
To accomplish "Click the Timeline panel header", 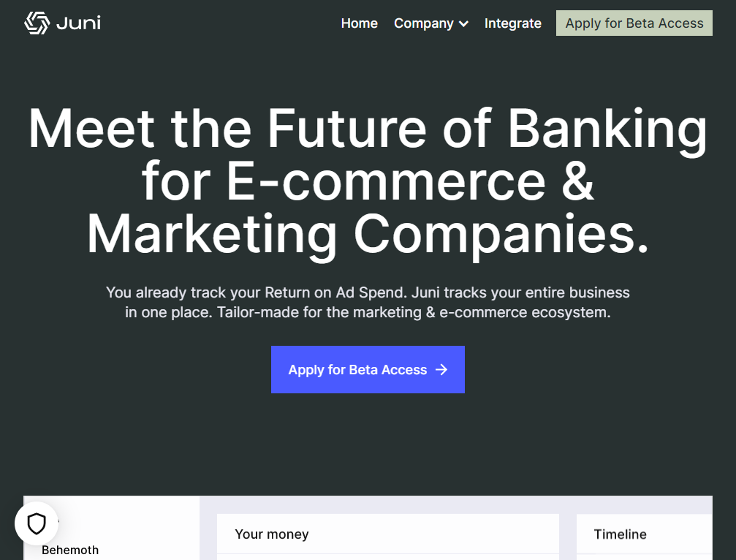I will pyautogui.click(x=620, y=534).
